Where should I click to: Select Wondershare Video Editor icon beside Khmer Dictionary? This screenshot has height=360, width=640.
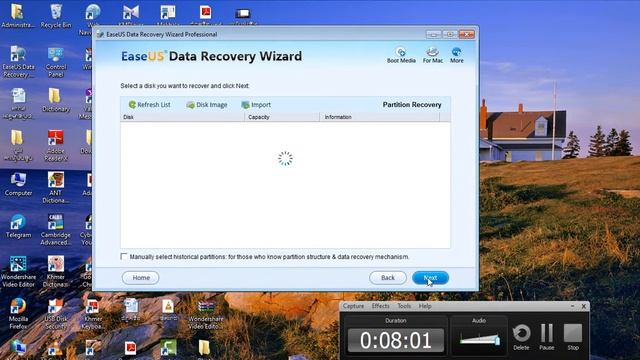click(18, 272)
